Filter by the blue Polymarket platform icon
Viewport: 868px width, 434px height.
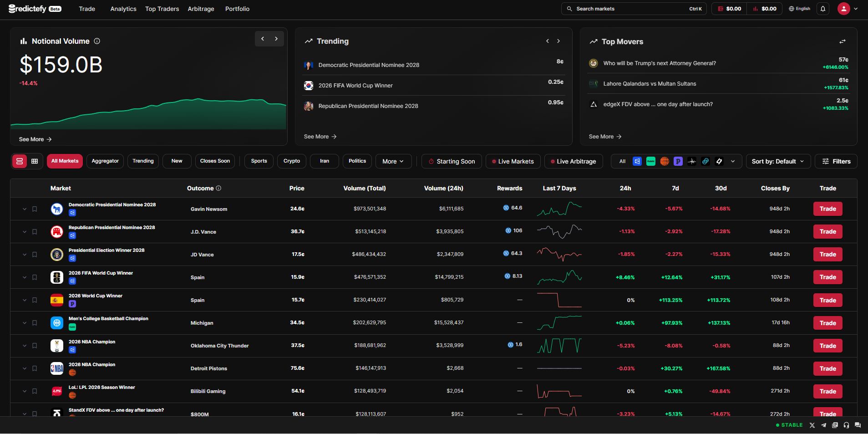(637, 161)
